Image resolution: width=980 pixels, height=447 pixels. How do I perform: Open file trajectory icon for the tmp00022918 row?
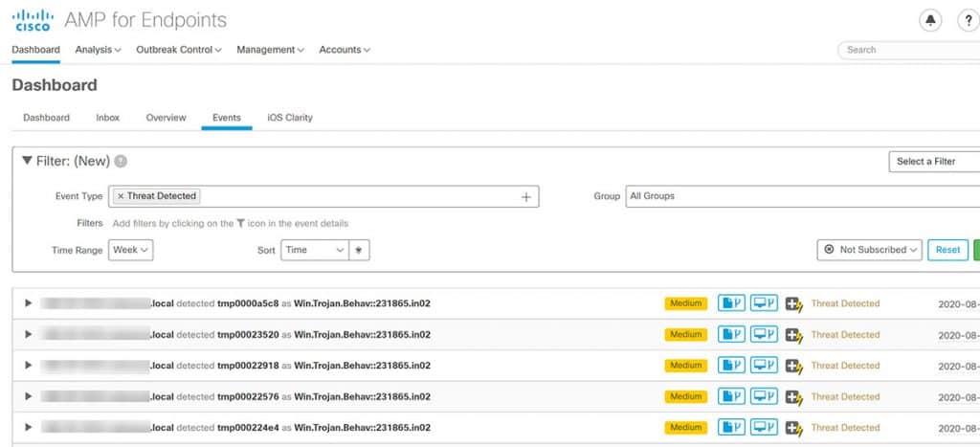pos(731,365)
